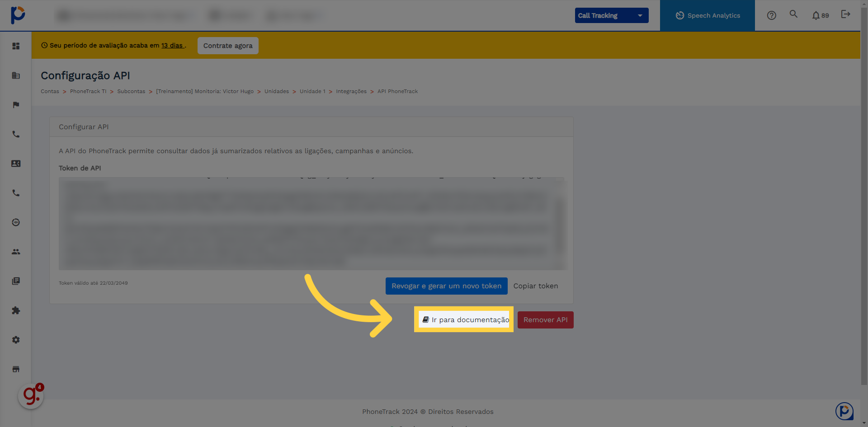Expand the Call Tracking dropdown
Viewport: 868px width, 427px height.
612,15
